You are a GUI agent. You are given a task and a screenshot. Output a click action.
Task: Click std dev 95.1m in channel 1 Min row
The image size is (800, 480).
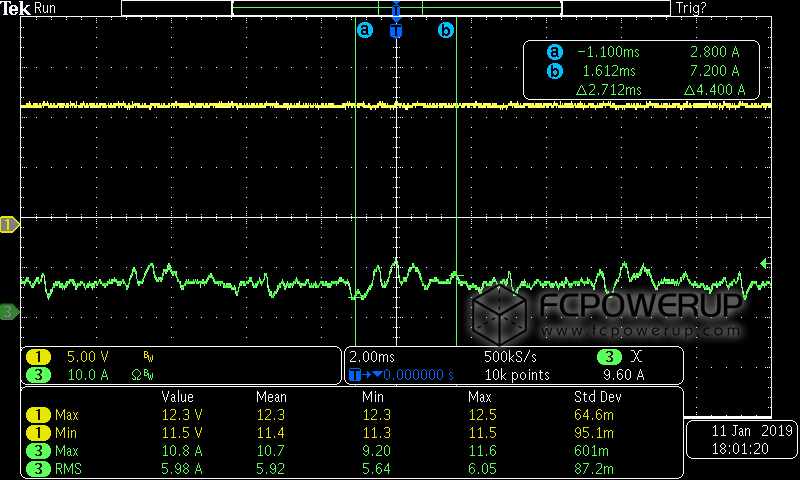tap(594, 433)
